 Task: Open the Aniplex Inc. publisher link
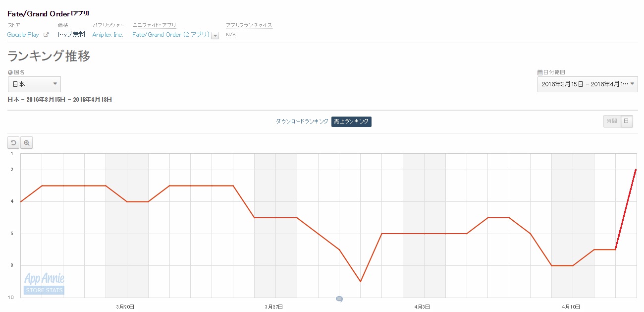click(x=107, y=35)
